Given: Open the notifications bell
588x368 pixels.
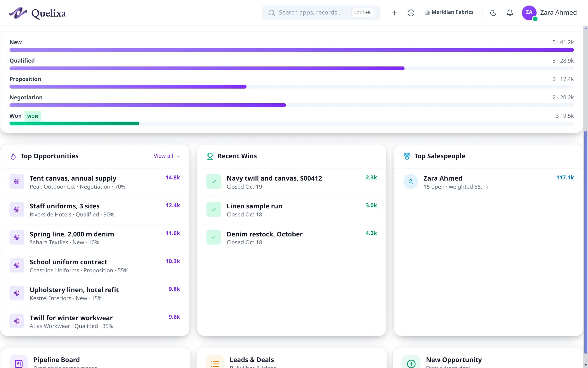Looking at the screenshot, I should coord(510,13).
